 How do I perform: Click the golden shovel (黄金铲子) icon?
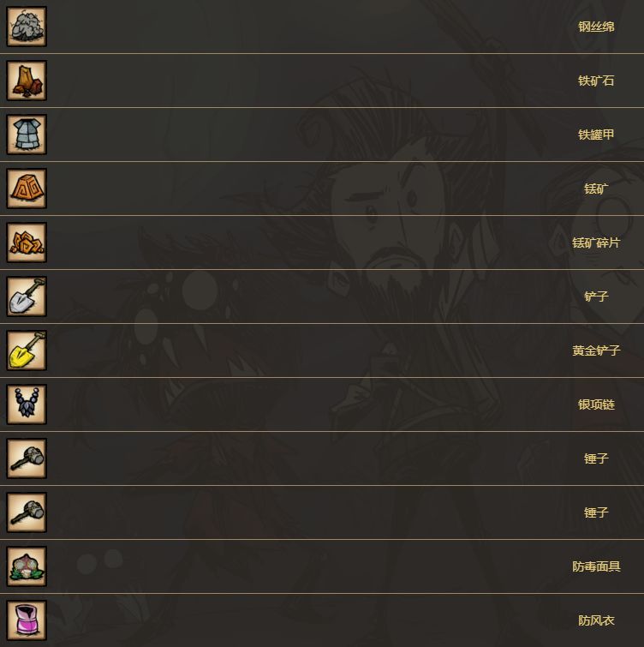[x=27, y=350]
